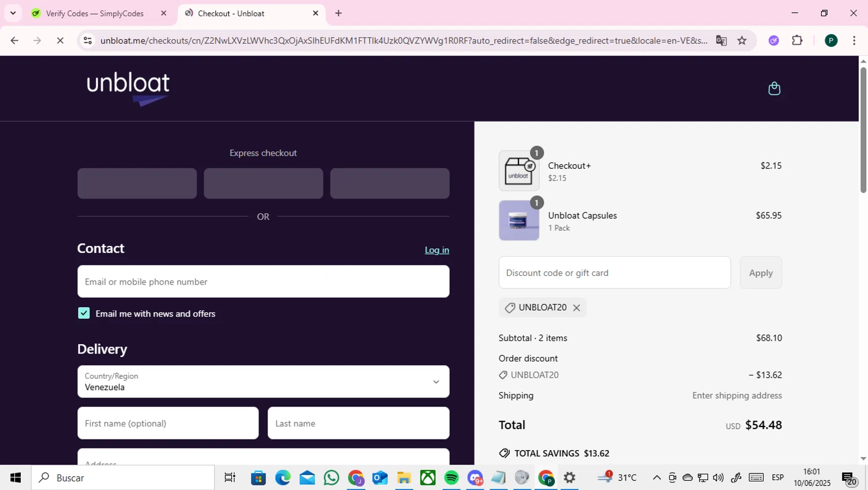
Task: Close the Verify Codes — SimplyCodes tab
Action: 164,13
